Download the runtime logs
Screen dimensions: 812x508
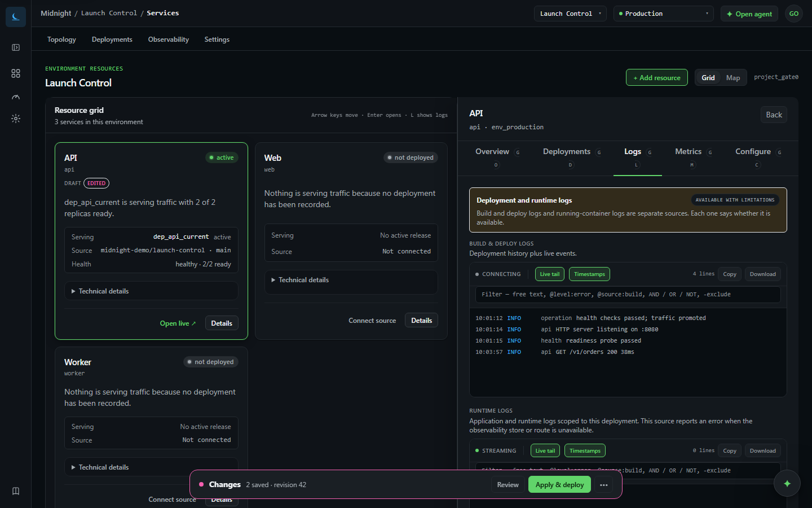[x=763, y=451]
